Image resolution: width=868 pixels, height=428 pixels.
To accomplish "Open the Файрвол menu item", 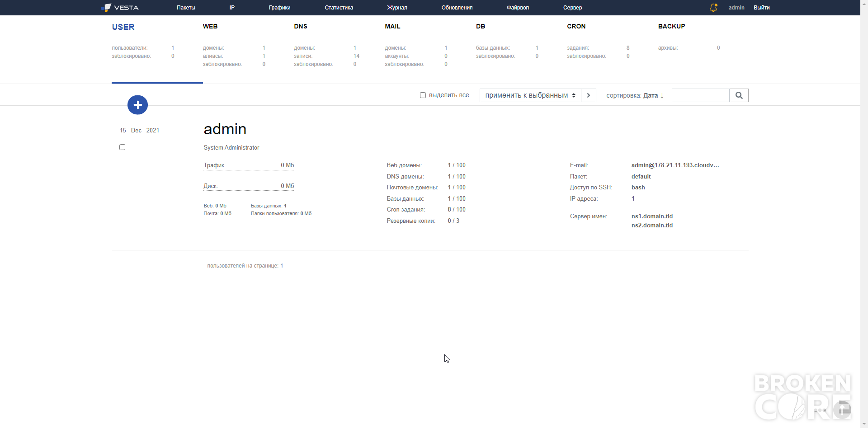I will (x=518, y=8).
